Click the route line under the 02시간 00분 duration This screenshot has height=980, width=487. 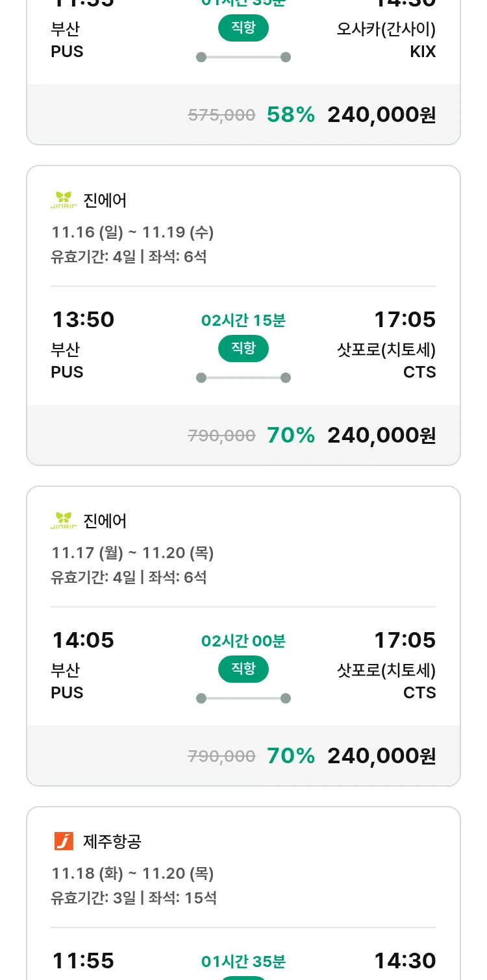pyautogui.click(x=243, y=698)
